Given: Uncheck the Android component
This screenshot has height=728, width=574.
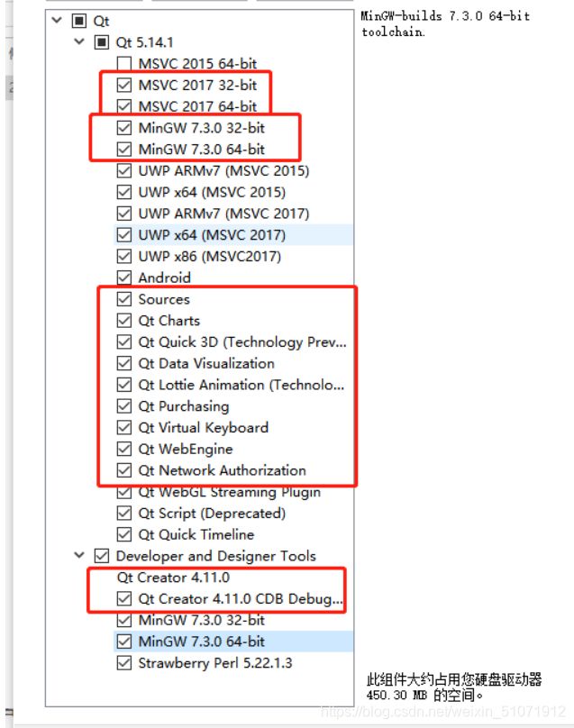Looking at the screenshot, I should [x=124, y=278].
